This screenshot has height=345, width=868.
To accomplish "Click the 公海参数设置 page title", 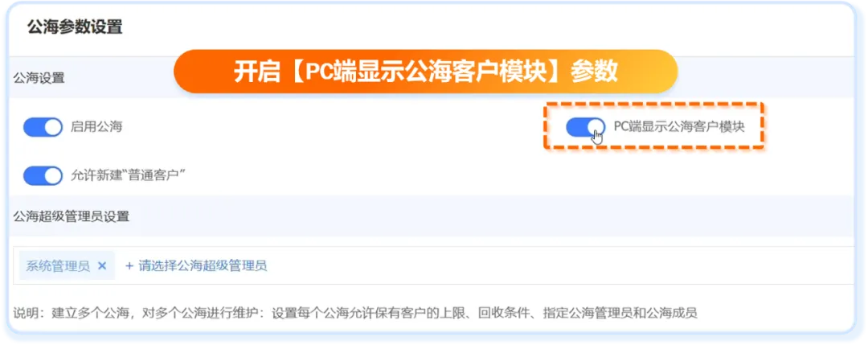I will pyautogui.click(x=75, y=27).
